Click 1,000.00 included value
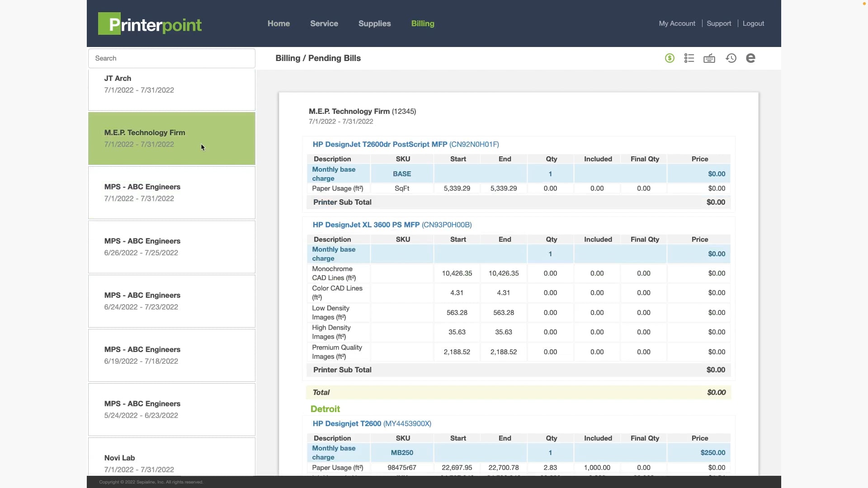 pyautogui.click(x=597, y=468)
